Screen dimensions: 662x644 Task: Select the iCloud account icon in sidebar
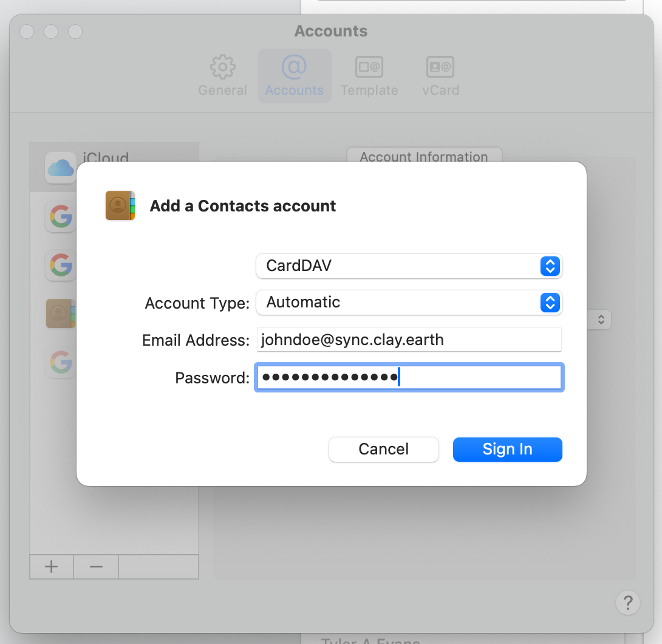tap(60, 168)
